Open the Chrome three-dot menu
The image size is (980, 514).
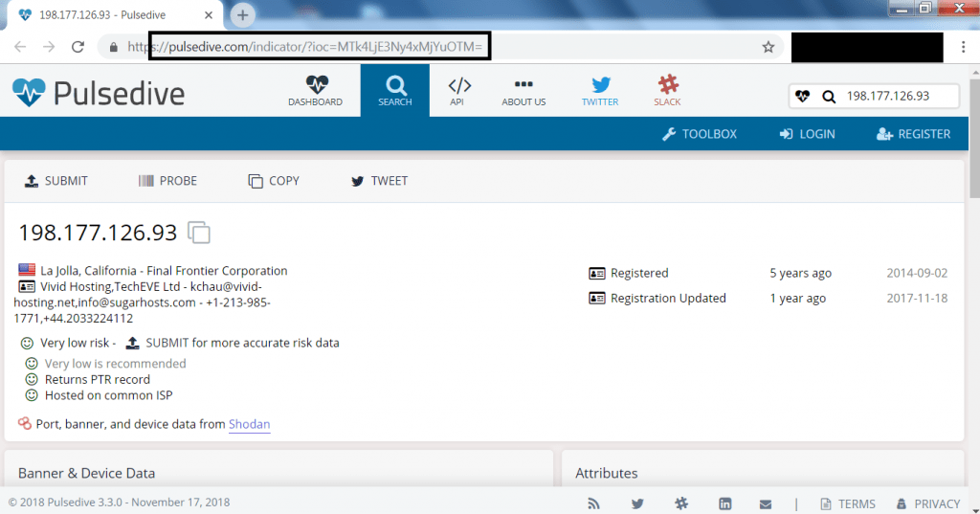pyautogui.click(x=963, y=48)
